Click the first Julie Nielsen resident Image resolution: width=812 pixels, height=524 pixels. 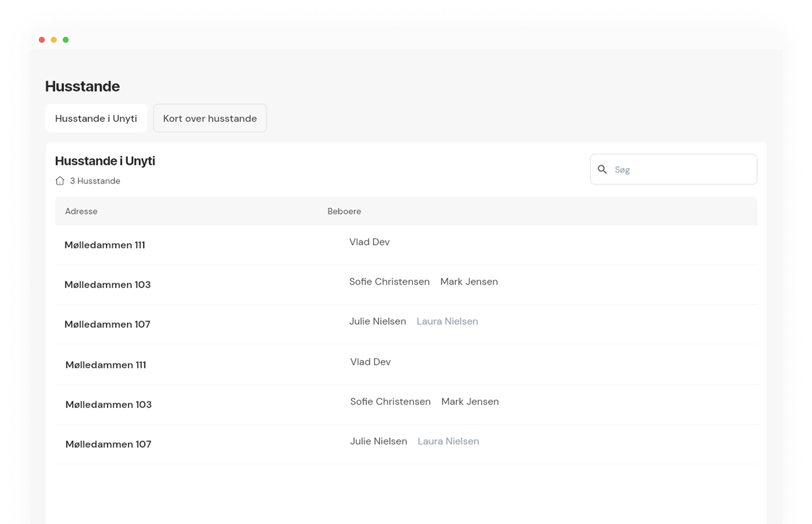[x=377, y=321]
